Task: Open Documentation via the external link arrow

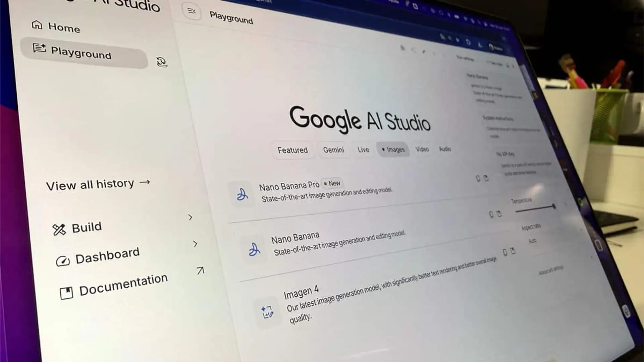Action: pyautogui.click(x=200, y=271)
